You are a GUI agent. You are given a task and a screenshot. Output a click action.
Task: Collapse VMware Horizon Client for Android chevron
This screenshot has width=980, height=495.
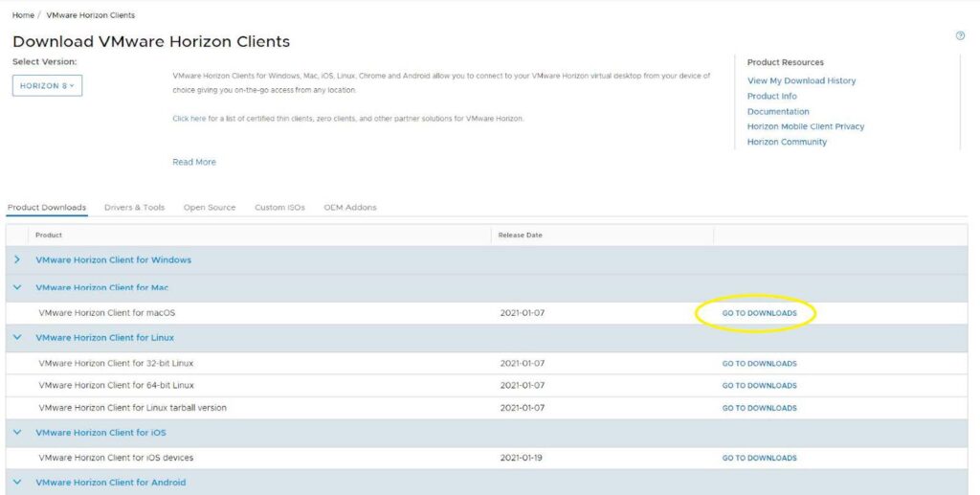[17, 483]
